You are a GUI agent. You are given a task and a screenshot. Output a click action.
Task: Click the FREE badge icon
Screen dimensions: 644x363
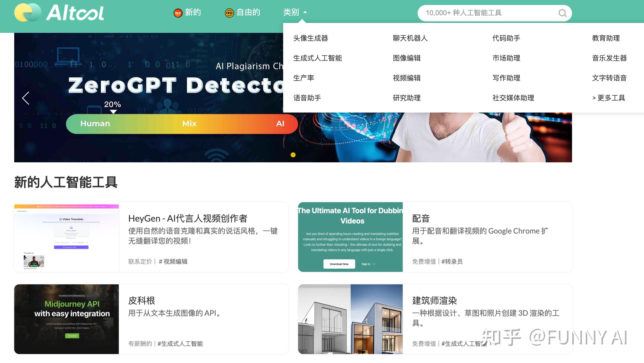point(229,13)
